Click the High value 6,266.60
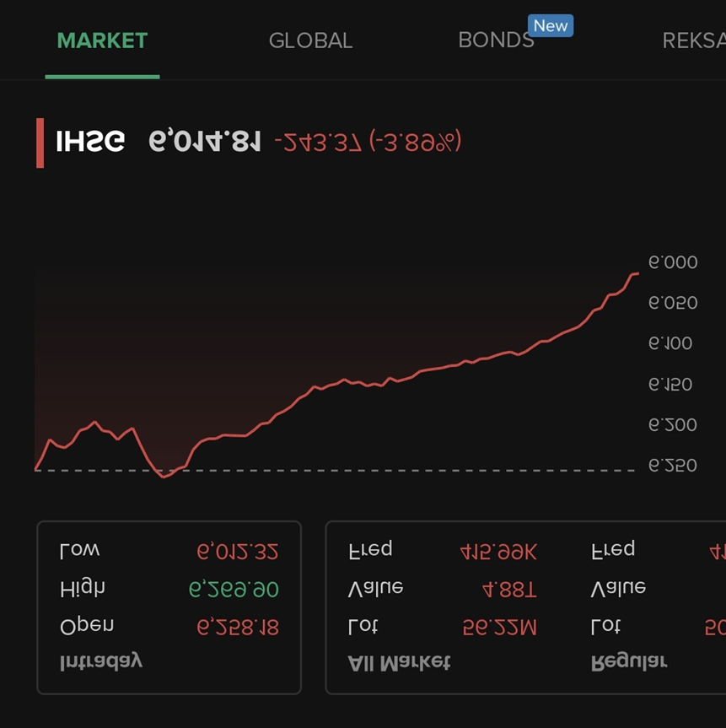The width and height of the screenshot is (726, 728). click(x=234, y=590)
